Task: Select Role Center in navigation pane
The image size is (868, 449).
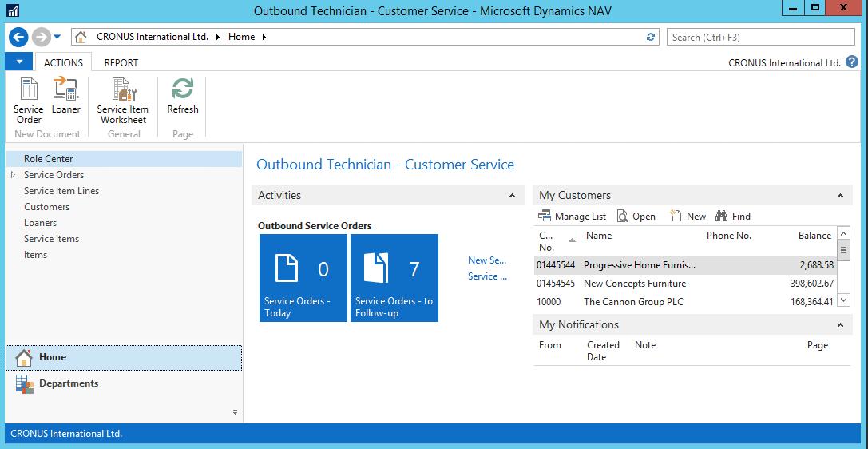Action: pos(124,159)
